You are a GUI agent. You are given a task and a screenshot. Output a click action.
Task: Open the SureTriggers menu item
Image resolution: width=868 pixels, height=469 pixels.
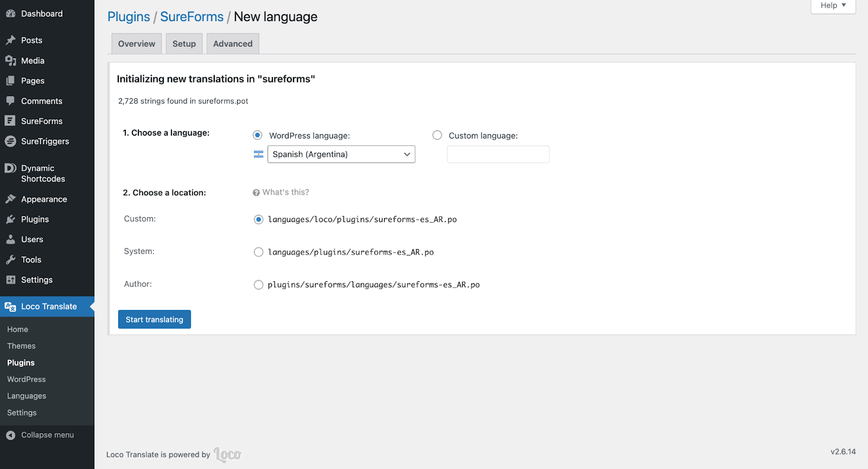pyautogui.click(x=47, y=141)
